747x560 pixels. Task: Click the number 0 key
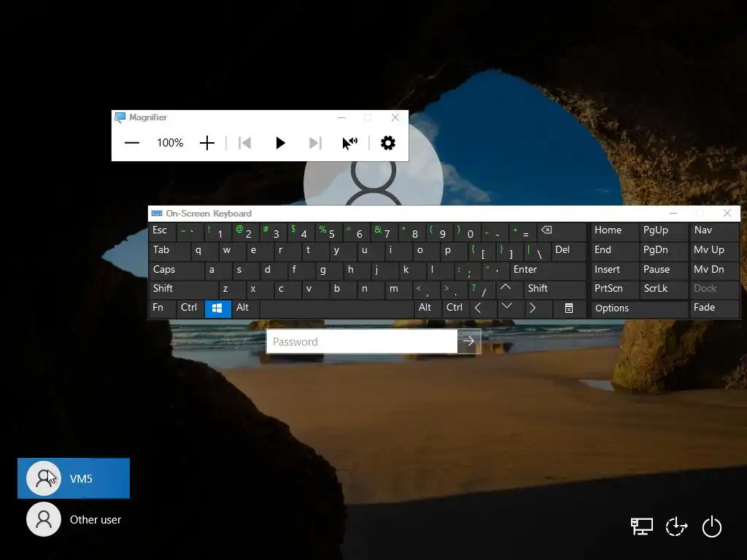point(468,232)
